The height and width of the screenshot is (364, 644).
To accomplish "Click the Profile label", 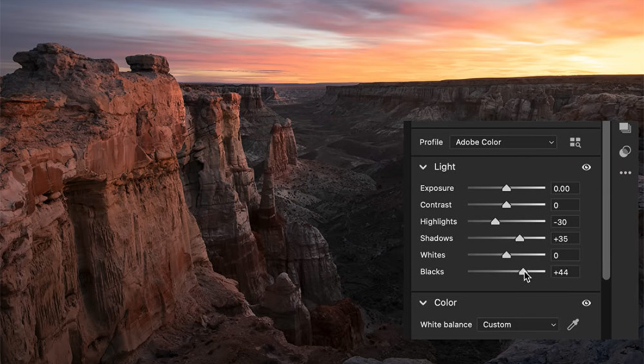I will (431, 142).
